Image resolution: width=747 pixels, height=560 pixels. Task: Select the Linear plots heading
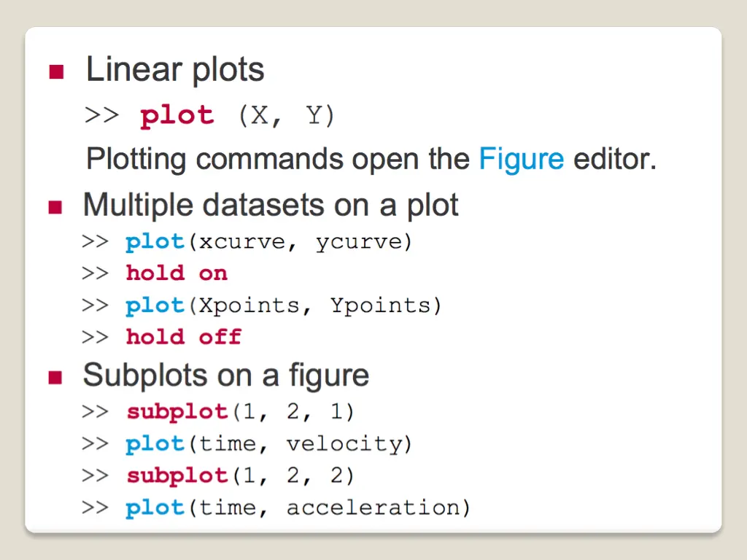click(x=175, y=69)
